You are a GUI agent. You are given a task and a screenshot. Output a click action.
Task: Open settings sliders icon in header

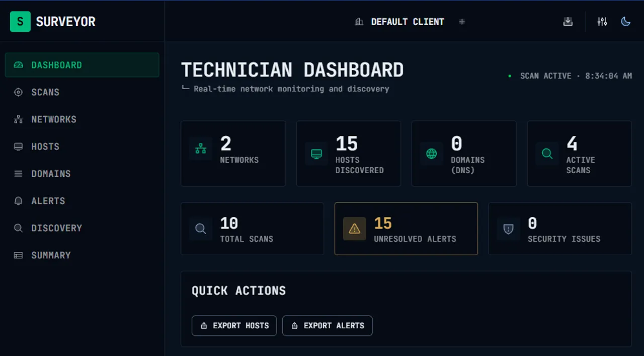pos(602,22)
